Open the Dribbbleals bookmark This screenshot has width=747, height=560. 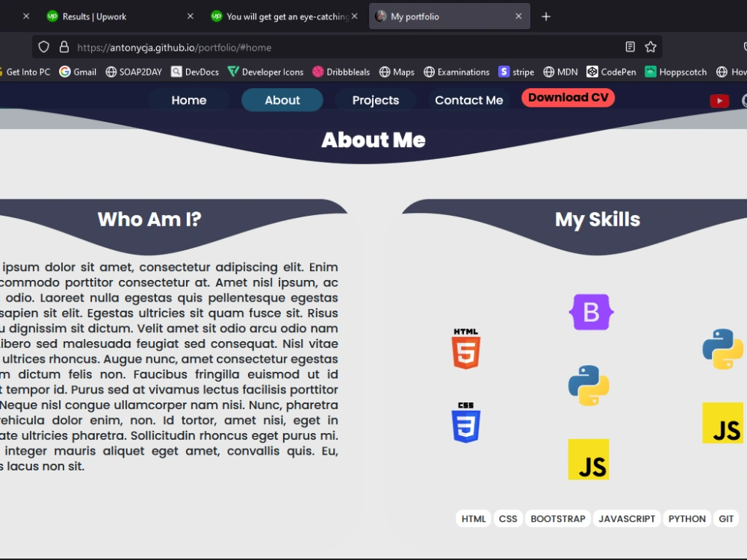(x=341, y=72)
